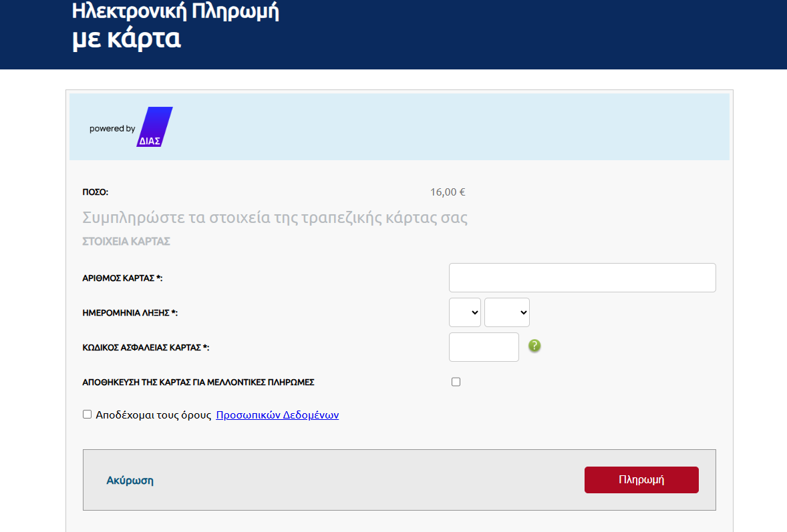Open the expiry year dropdown

(507, 312)
